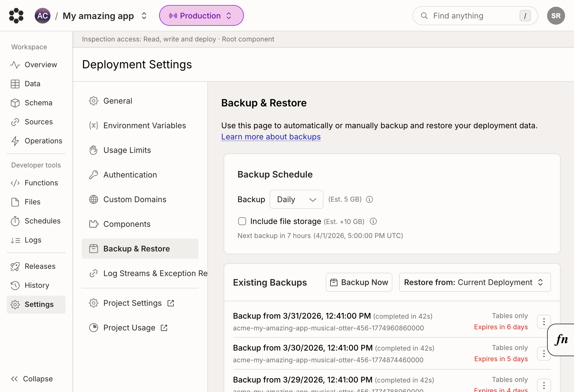Open the Schedules page
The image size is (574, 392).
click(x=36, y=221)
